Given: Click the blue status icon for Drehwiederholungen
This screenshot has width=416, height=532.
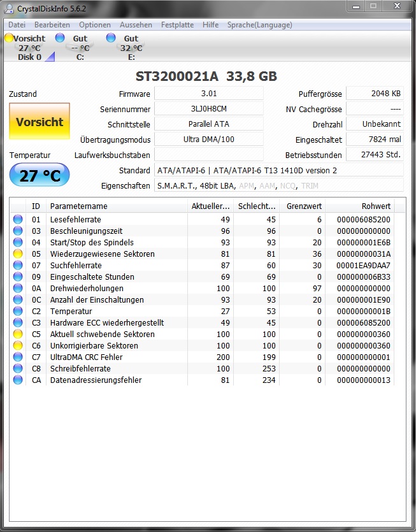Looking at the screenshot, I should tap(18, 288).
